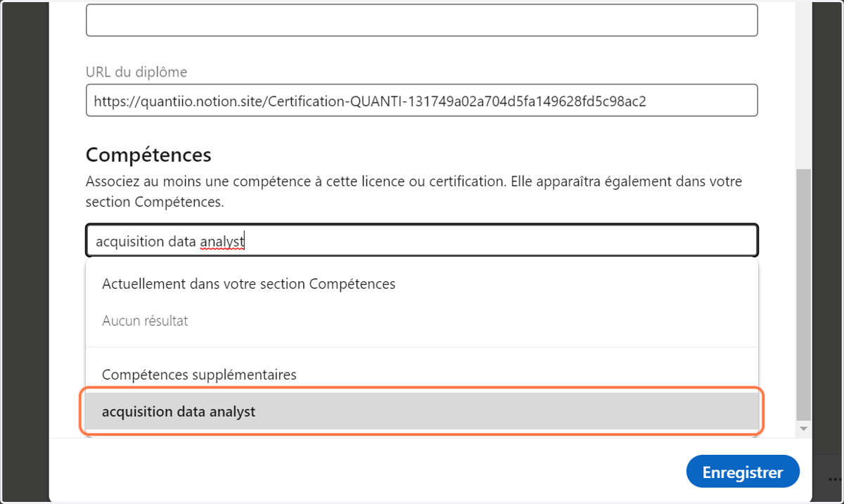Click the "Aucun résultat" text

coord(145,321)
